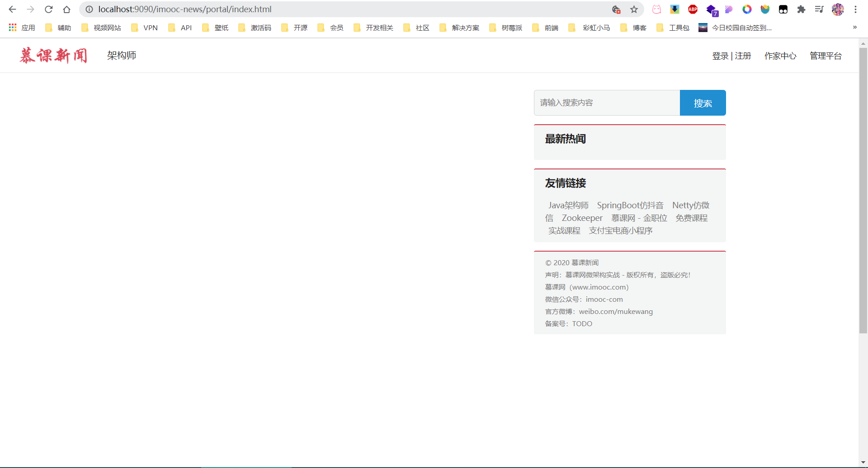Viewport: 868px width, 468px height.
Task: Open the 开发相关 bookmark folder
Action: [x=373, y=28]
